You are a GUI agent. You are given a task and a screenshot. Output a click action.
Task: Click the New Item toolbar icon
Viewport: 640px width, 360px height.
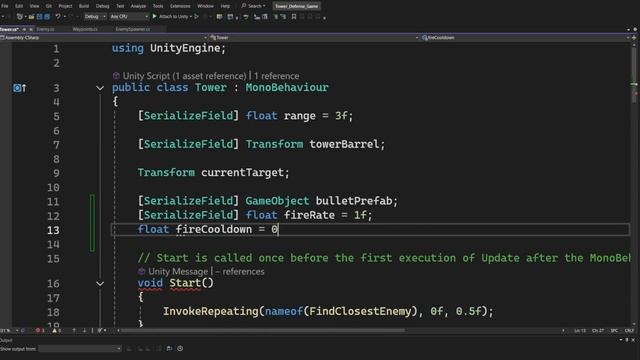[x=20, y=17]
